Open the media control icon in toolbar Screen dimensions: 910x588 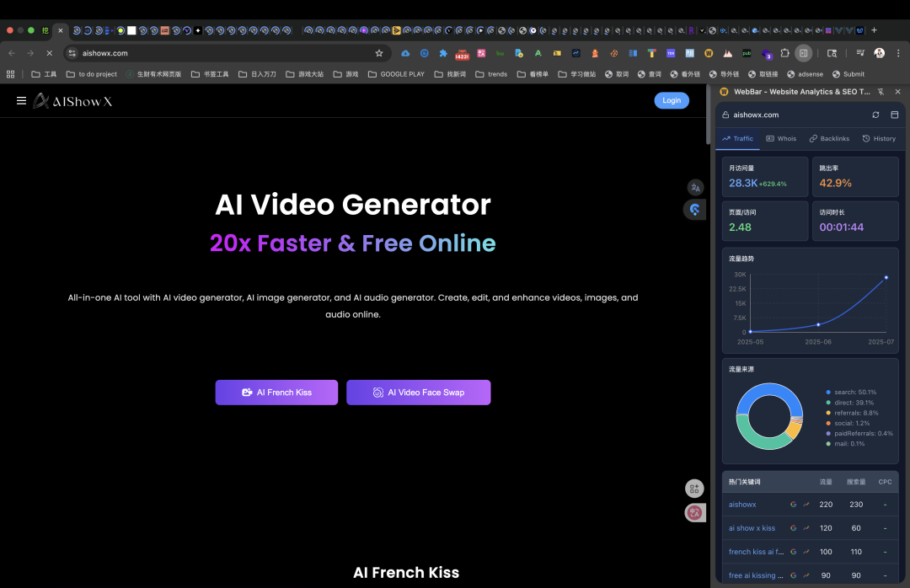coord(860,53)
